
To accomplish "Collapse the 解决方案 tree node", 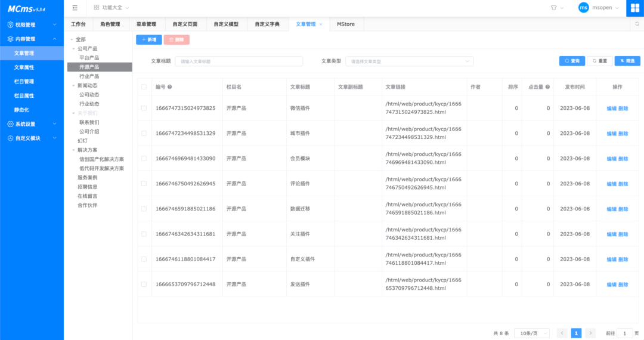I will point(74,150).
